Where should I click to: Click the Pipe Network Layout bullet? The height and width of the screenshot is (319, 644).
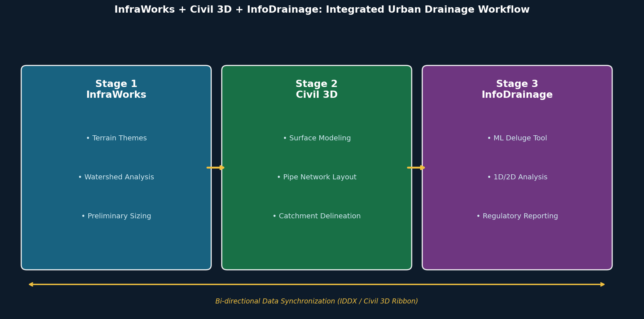coord(317,177)
